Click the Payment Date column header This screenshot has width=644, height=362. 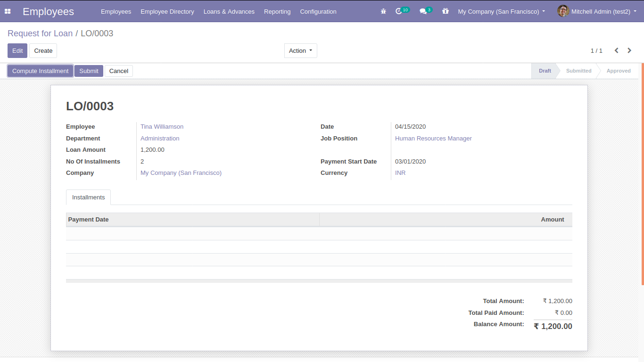point(89,220)
